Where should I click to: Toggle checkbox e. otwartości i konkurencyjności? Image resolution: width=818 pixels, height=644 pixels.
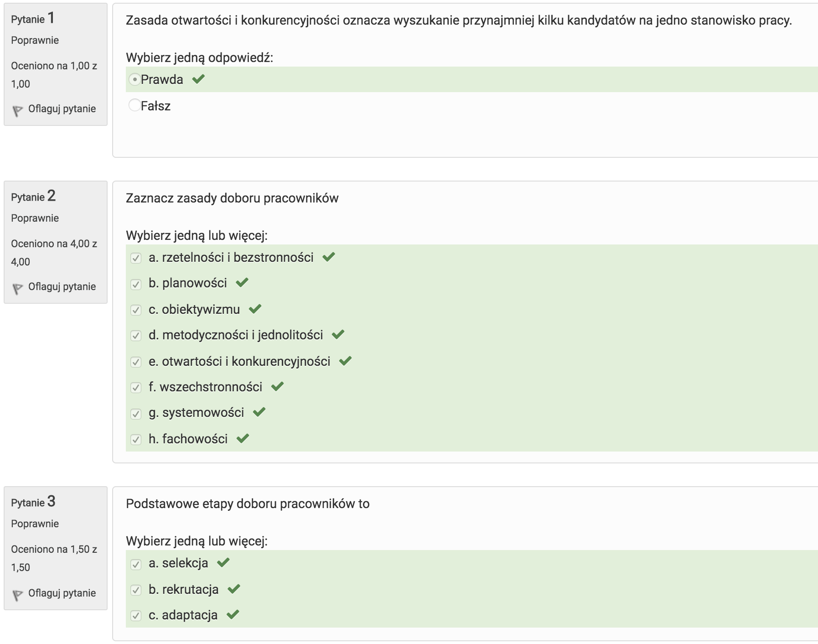point(136,362)
